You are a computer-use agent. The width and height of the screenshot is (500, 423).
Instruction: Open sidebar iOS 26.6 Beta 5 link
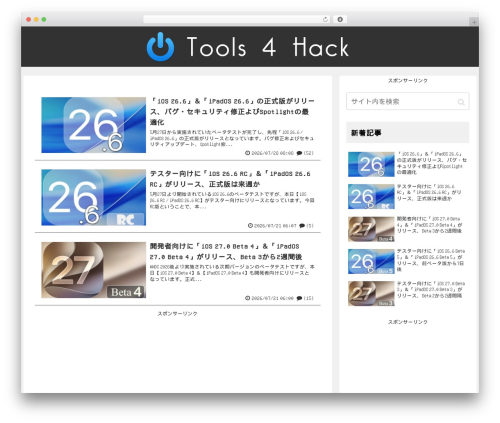(431, 260)
